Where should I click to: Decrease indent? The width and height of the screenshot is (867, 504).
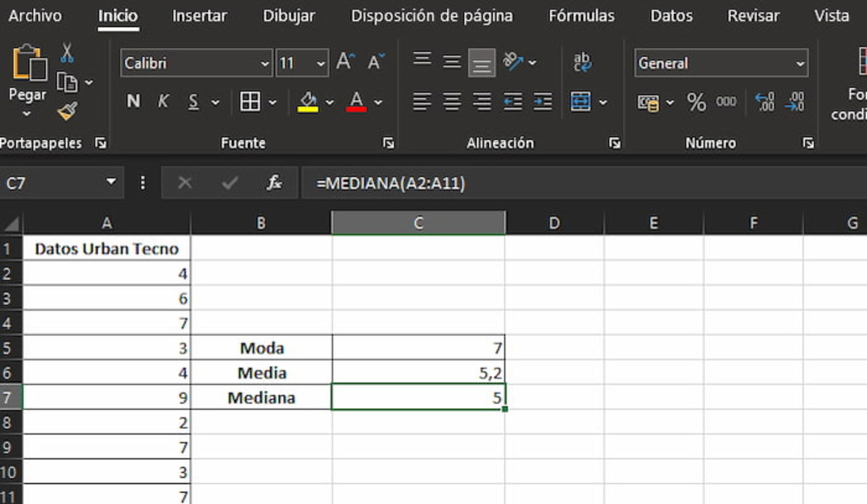[512, 101]
